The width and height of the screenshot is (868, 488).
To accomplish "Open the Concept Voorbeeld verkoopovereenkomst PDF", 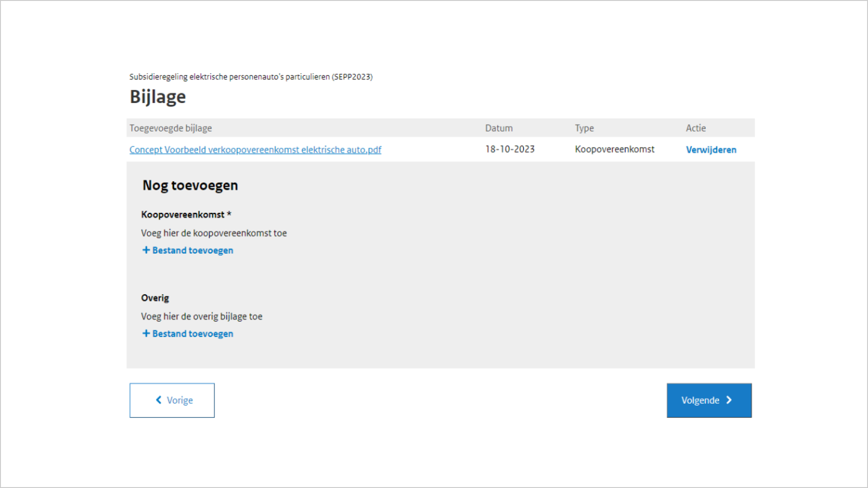I will [x=255, y=150].
